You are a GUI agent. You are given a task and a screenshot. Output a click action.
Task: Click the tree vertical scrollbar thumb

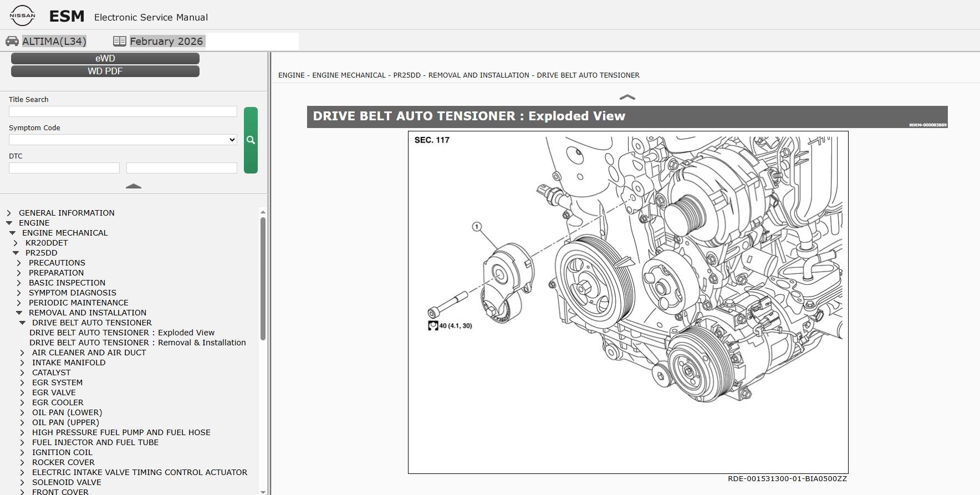coord(263,279)
